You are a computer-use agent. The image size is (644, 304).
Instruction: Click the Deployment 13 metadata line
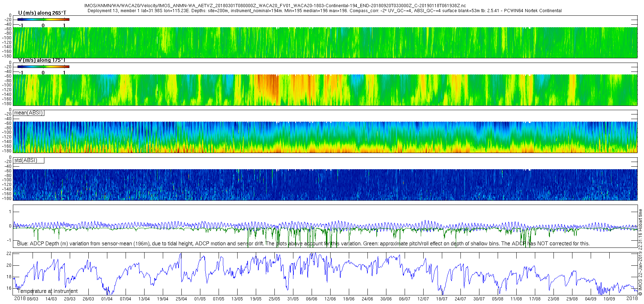point(325,11)
